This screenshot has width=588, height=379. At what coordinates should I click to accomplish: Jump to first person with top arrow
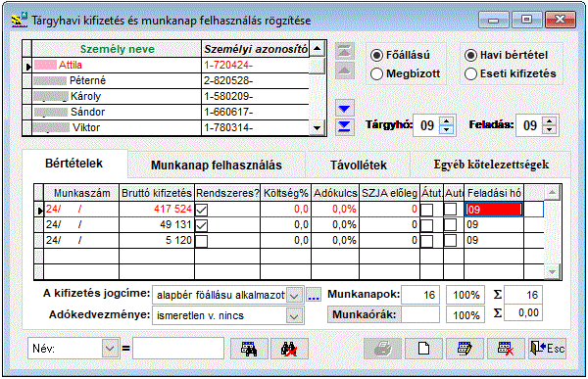[345, 51]
